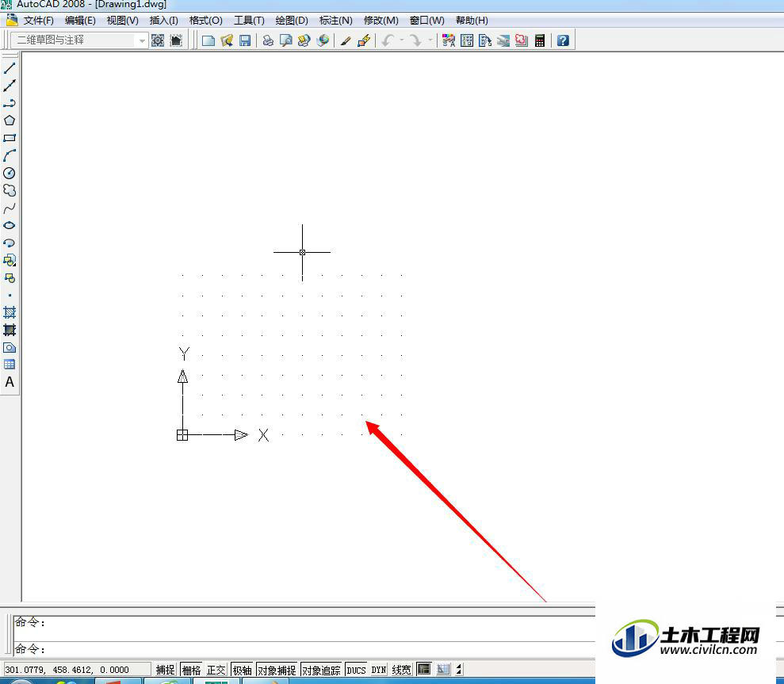Screen dimensions: 784x684
Task: Open the Sheet set manager icon
Action: click(503, 40)
